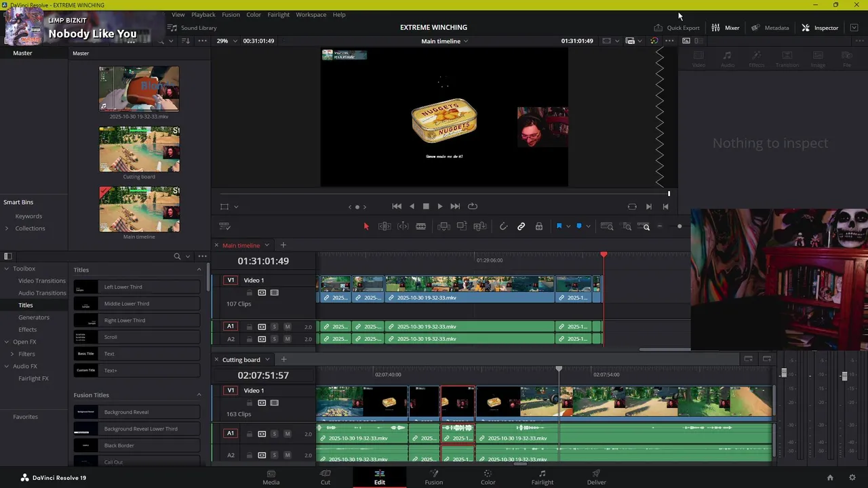Viewport: 868px width, 488px height.
Task: Solo track A2 in Main timeline
Action: click(x=274, y=339)
